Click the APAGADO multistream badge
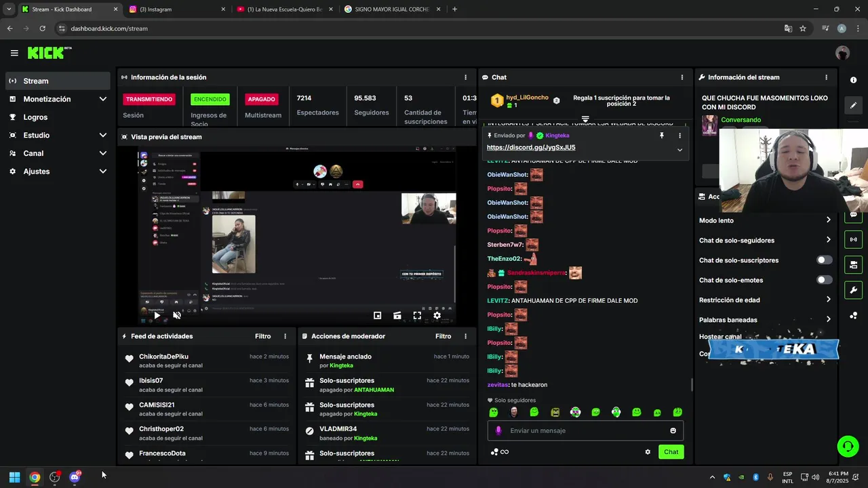 pos(261,99)
